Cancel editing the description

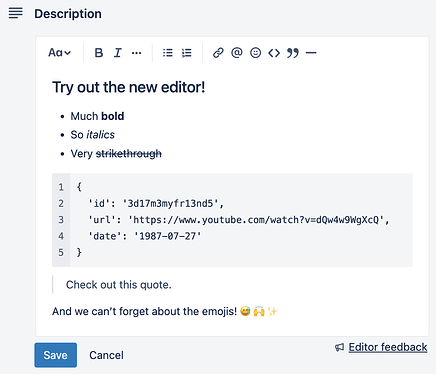coord(106,355)
